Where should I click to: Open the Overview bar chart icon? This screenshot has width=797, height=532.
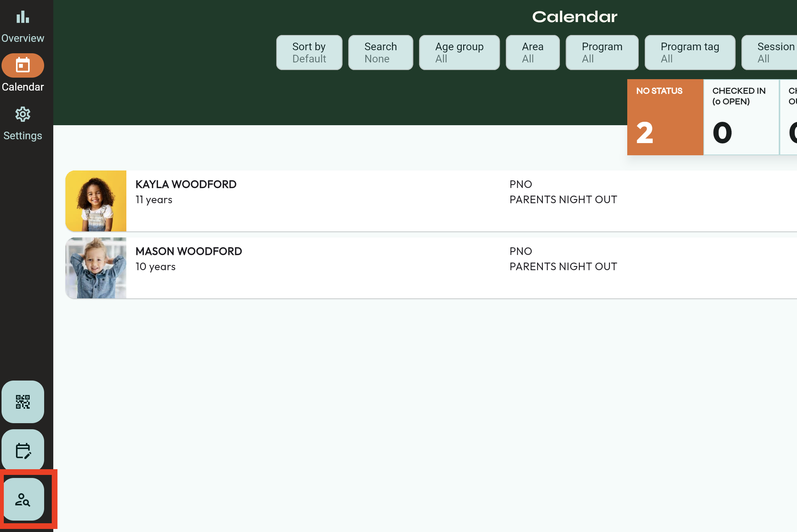click(x=23, y=17)
